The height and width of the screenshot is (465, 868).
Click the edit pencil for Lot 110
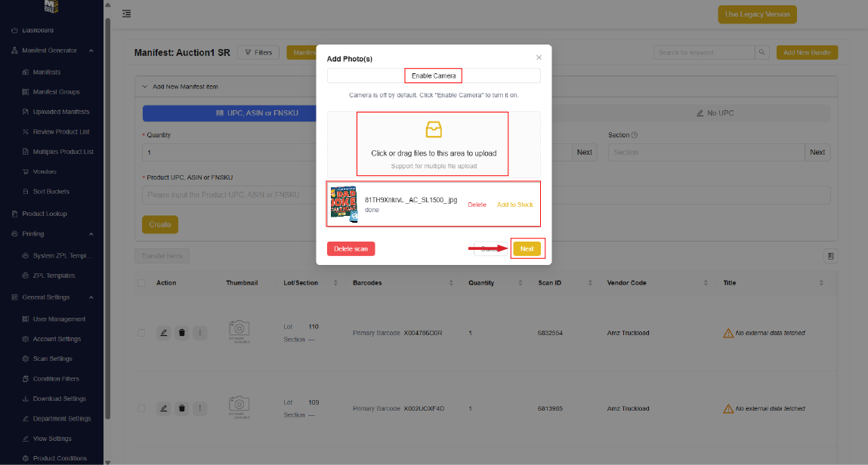[163, 333]
